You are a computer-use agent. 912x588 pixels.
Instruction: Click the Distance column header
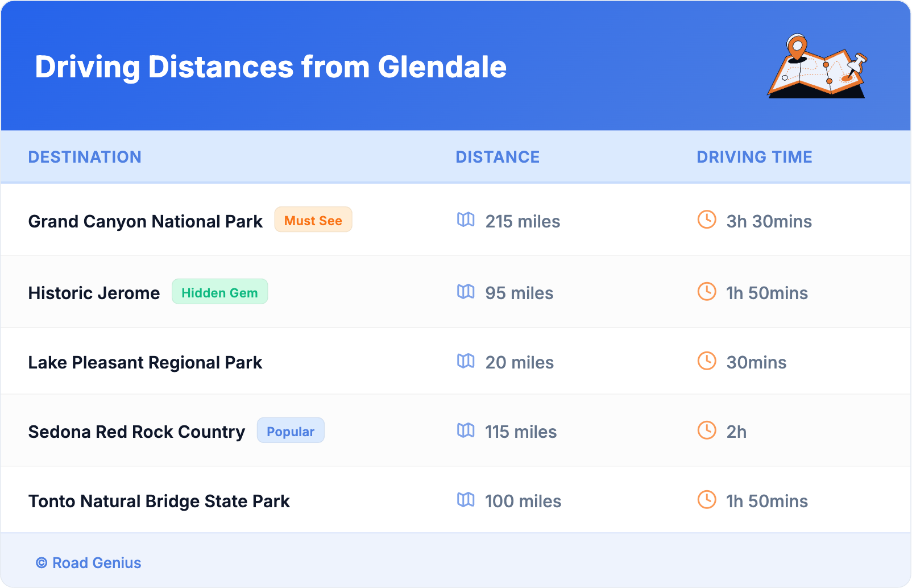498,157
